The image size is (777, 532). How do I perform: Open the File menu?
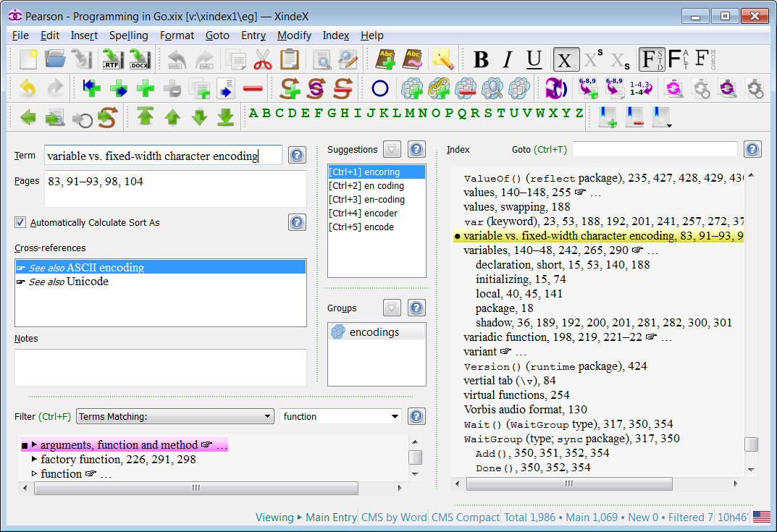pos(20,35)
